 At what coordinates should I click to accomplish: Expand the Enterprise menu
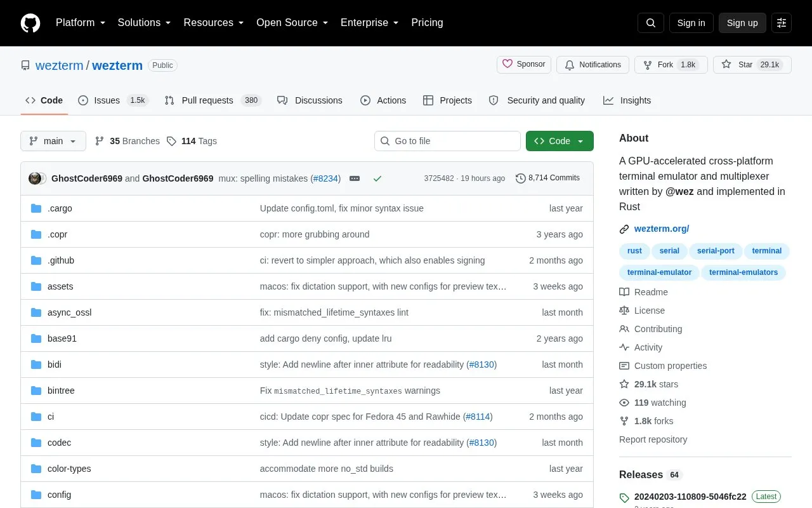click(370, 23)
